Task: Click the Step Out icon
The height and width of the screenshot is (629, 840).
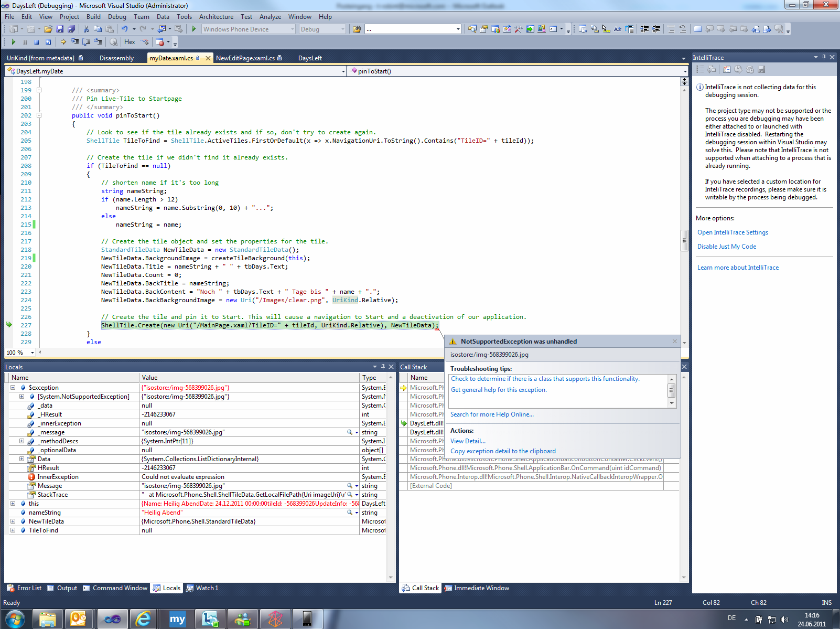Action: click(x=98, y=41)
